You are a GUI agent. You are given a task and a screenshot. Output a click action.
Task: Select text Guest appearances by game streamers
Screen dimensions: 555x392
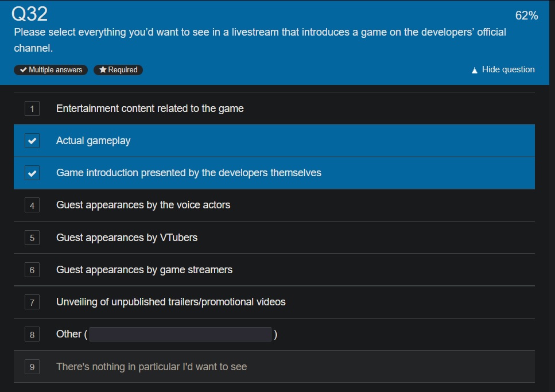click(144, 270)
